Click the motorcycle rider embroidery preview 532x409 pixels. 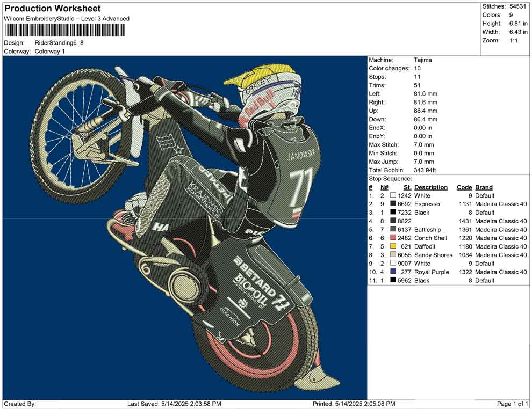click(x=184, y=228)
